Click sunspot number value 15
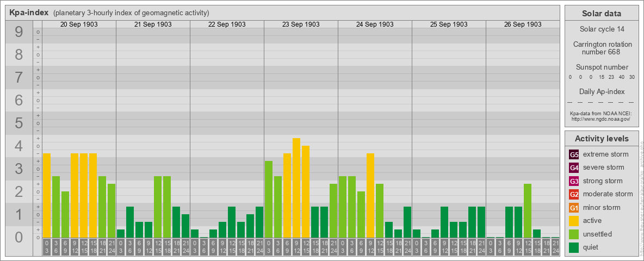The image size is (644, 261). 601,77
